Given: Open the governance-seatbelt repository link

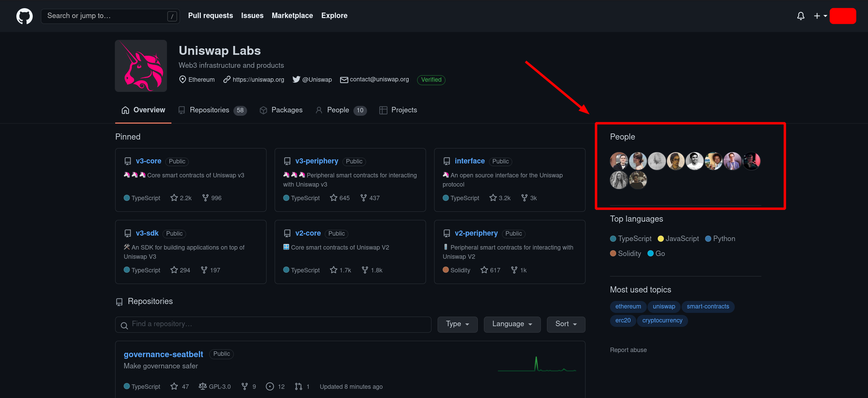Looking at the screenshot, I should 163,354.
